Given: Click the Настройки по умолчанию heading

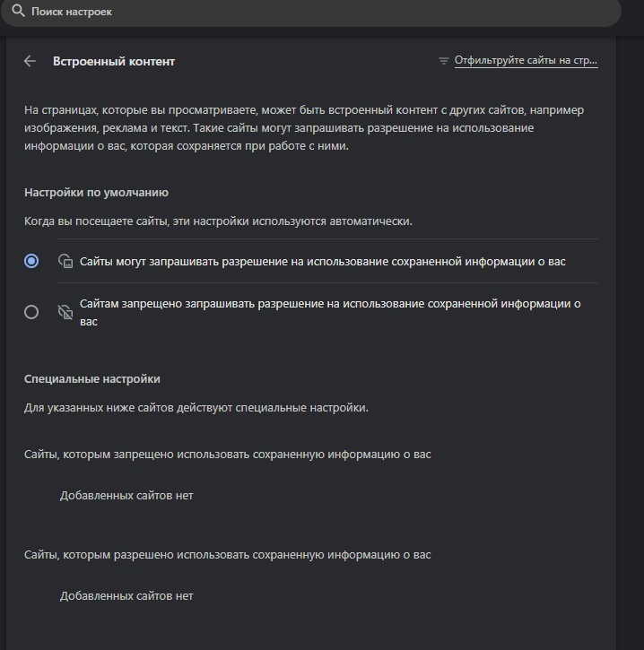Looking at the screenshot, I should (x=96, y=193).
